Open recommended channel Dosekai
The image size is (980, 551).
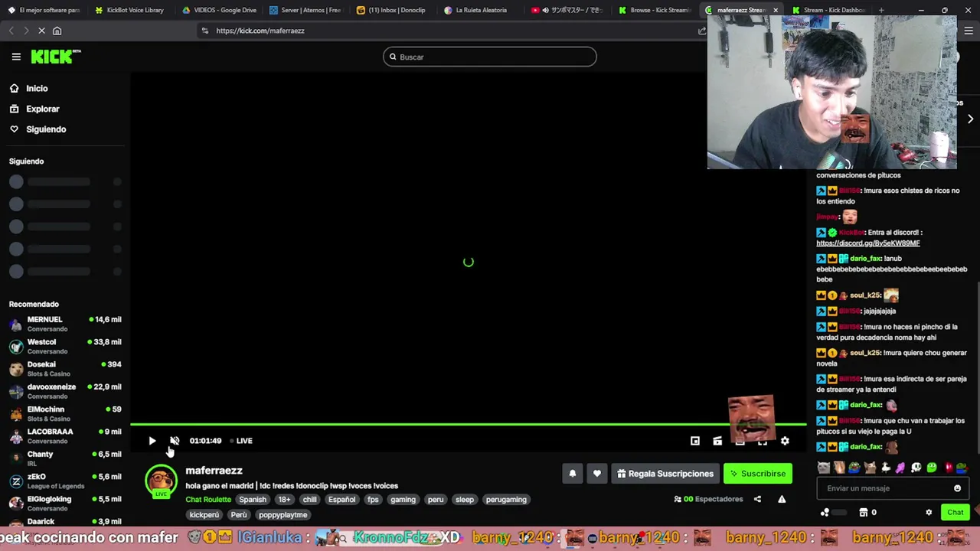(x=65, y=369)
